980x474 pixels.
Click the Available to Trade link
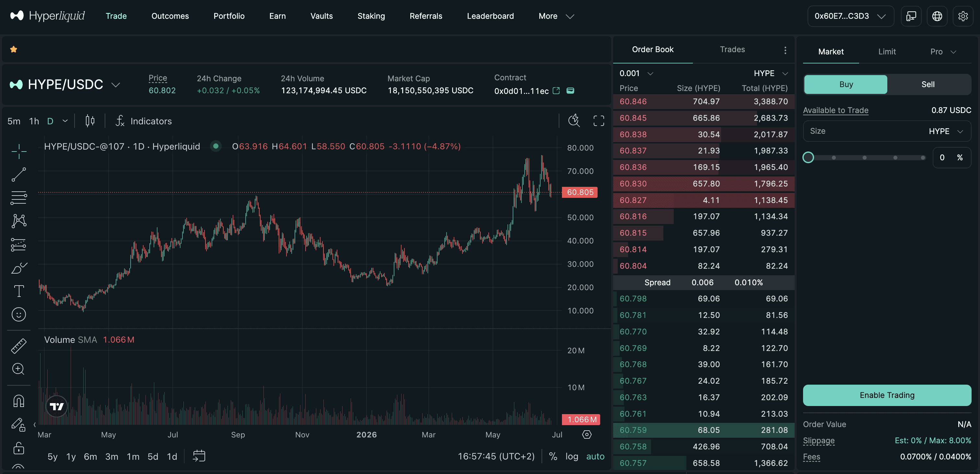coord(835,110)
